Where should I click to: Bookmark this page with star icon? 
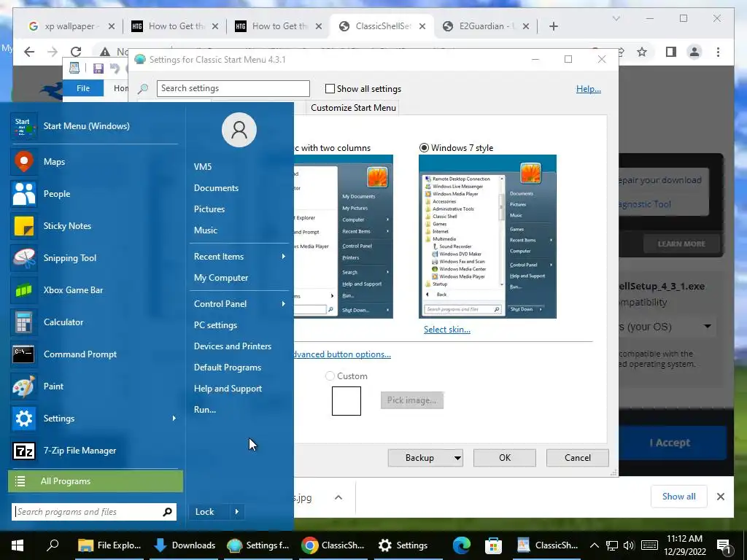tap(642, 52)
